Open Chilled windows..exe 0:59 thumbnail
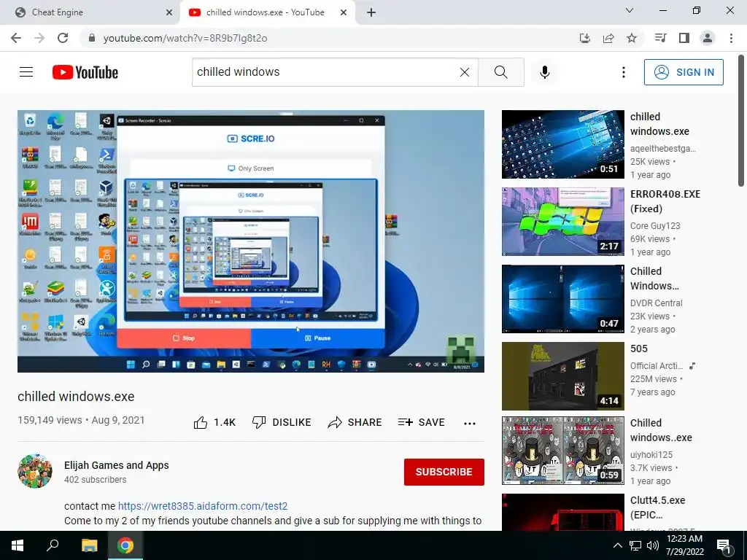Image resolution: width=747 pixels, height=560 pixels. click(563, 451)
